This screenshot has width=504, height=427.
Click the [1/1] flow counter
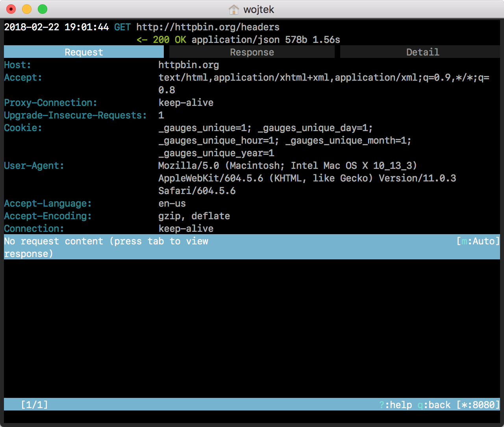pos(34,405)
